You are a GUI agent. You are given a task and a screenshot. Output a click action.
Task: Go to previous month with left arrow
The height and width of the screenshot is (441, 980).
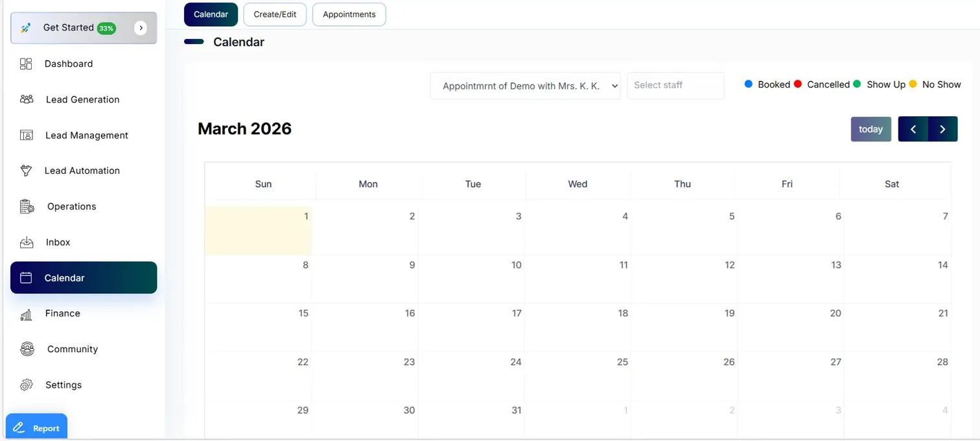(913, 129)
